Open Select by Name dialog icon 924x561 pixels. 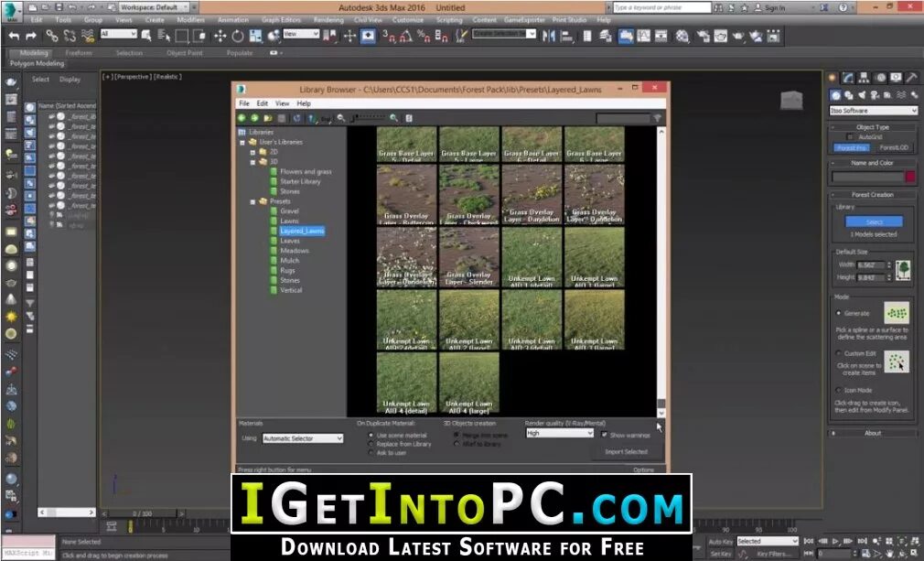coord(164,36)
